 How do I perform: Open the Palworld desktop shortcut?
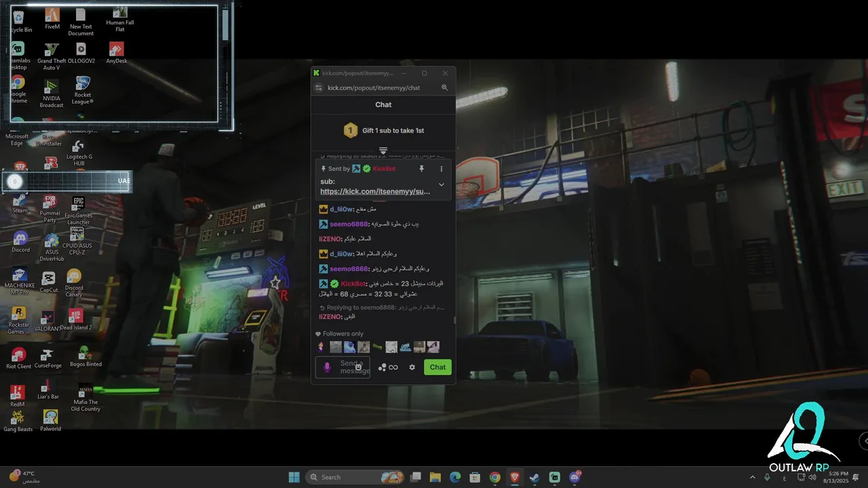pyautogui.click(x=50, y=421)
